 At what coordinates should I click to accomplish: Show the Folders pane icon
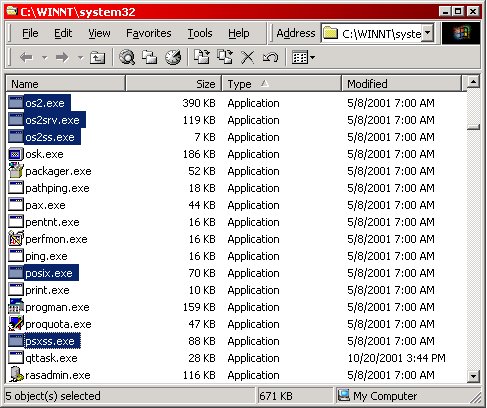150,57
